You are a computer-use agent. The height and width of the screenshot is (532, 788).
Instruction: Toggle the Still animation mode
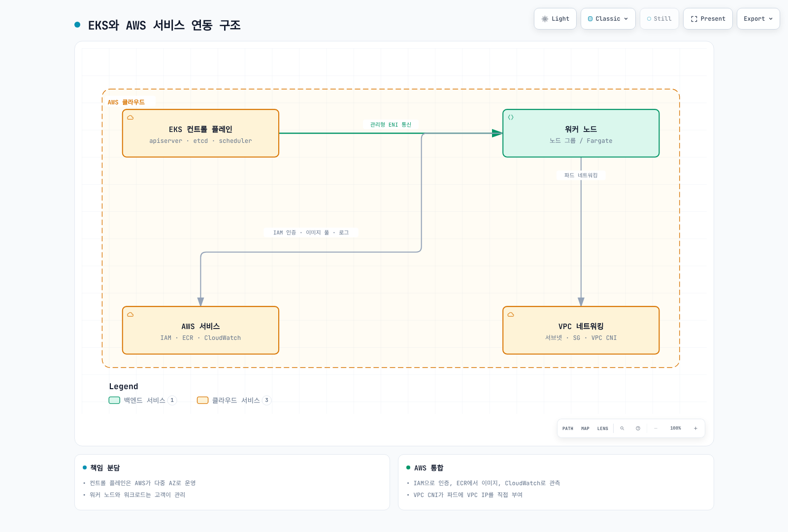click(x=659, y=19)
